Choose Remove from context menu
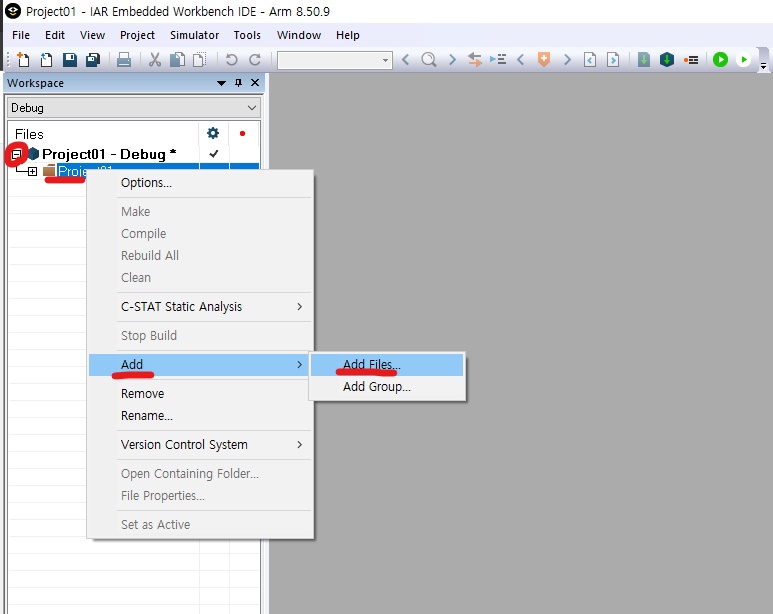 (201, 394)
